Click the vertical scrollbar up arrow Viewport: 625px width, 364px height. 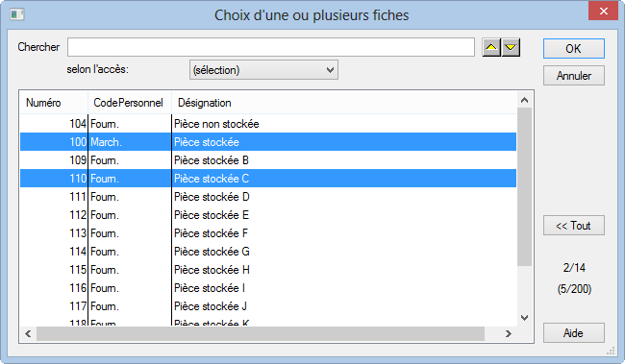525,100
